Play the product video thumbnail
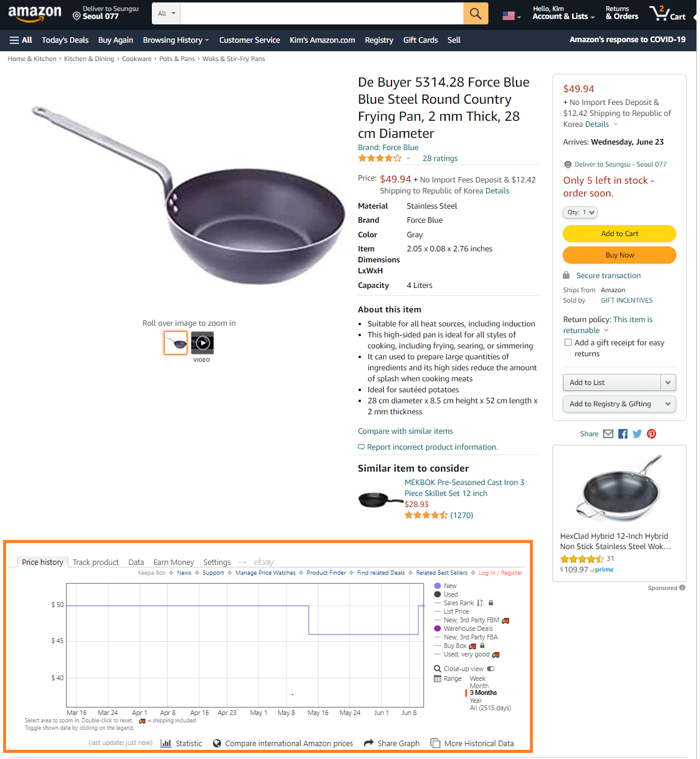Image resolution: width=700 pixels, height=759 pixels. click(202, 343)
